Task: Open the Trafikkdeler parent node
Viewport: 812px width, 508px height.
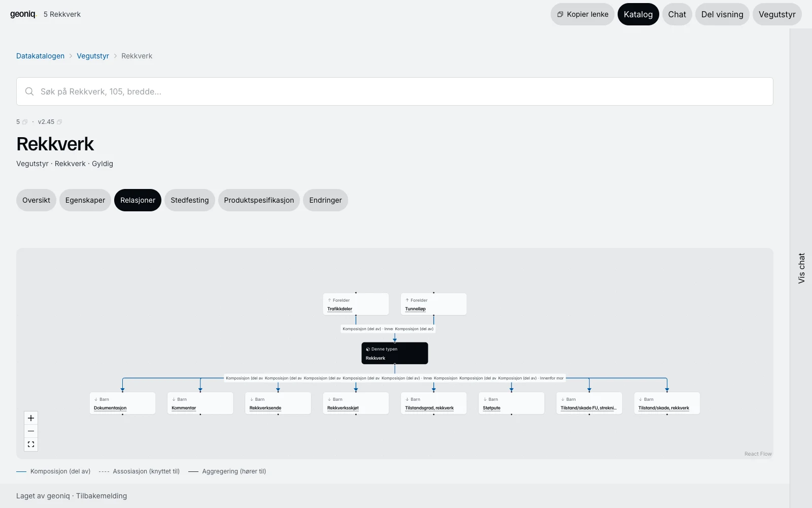Action: tap(356, 304)
